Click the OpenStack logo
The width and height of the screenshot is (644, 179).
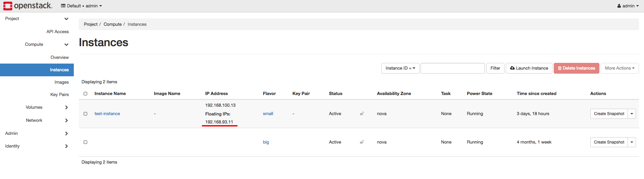(x=28, y=6)
